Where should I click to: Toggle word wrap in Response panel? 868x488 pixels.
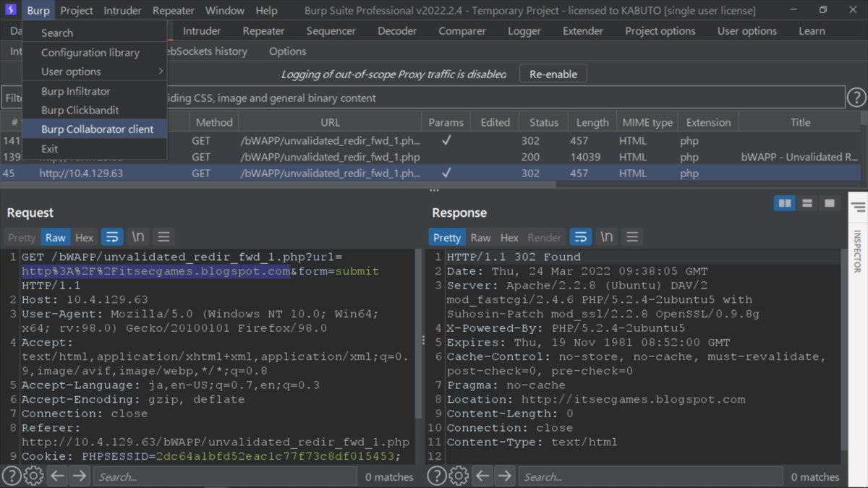pyautogui.click(x=581, y=237)
